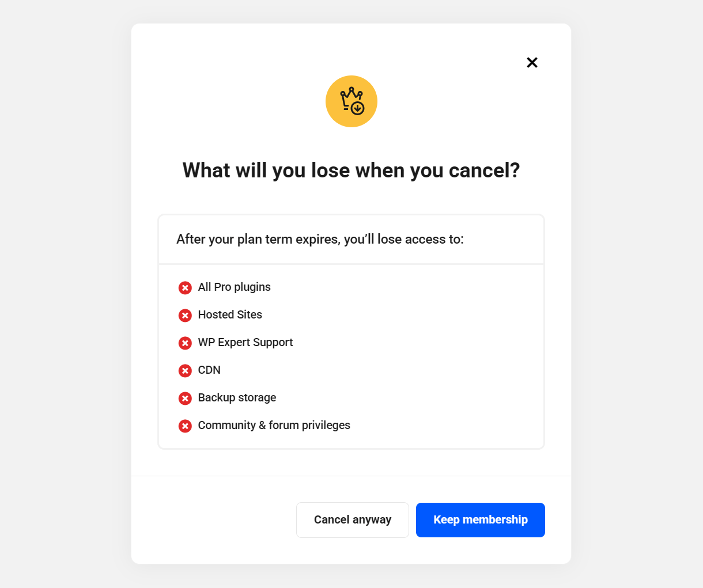This screenshot has width=703, height=588.
Task: Click the dialog heading about losing access
Action: click(x=351, y=170)
